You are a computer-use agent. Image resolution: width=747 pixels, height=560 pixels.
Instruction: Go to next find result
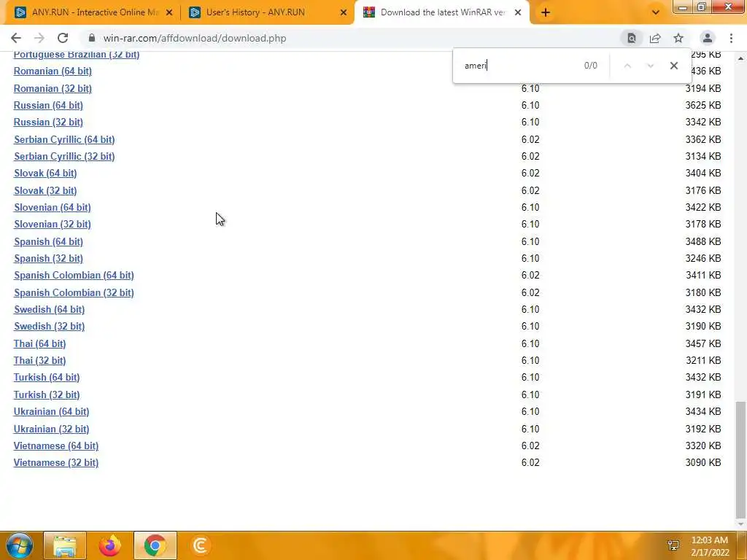[650, 66]
